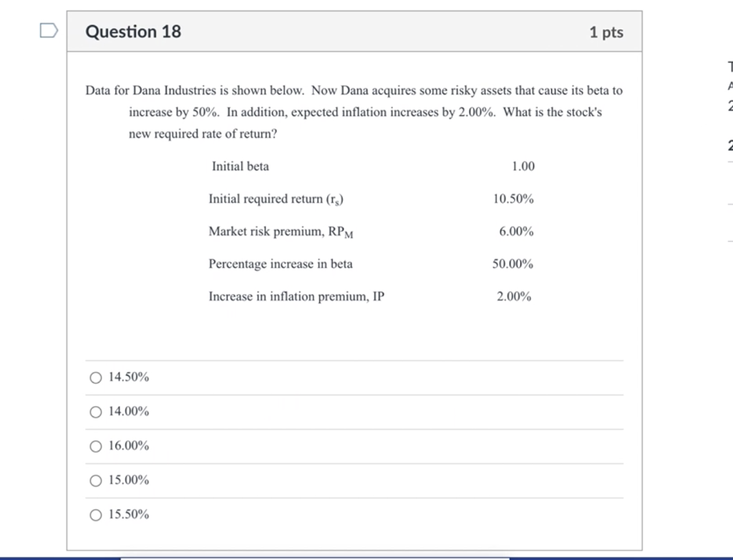This screenshot has width=733, height=560.
Task: Select the 14.00% answer choice
Action: coord(95,411)
